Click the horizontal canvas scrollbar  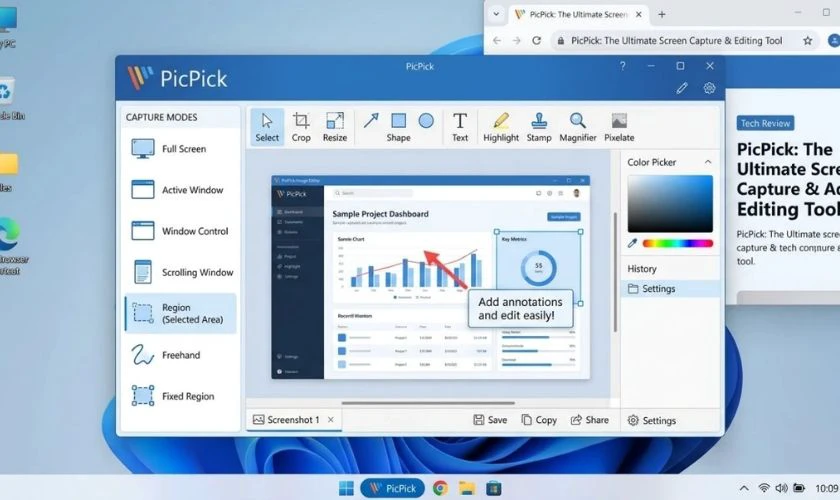(428, 403)
